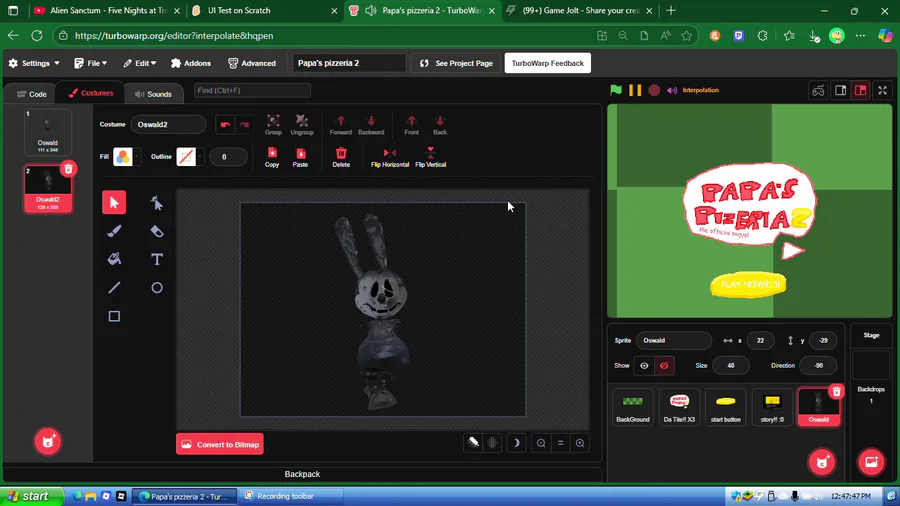
Task: Toggle the moon dark canvas button
Action: click(x=516, y=443)
